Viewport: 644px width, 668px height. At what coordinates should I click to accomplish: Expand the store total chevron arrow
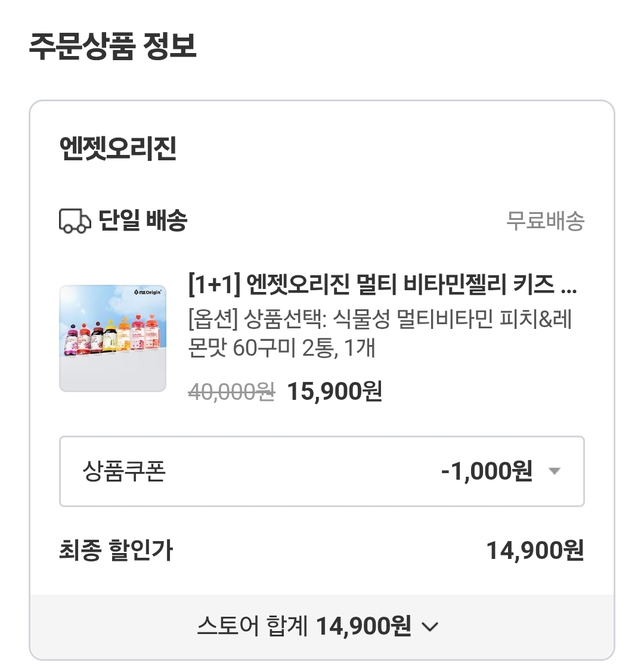[x=430, y=627]
